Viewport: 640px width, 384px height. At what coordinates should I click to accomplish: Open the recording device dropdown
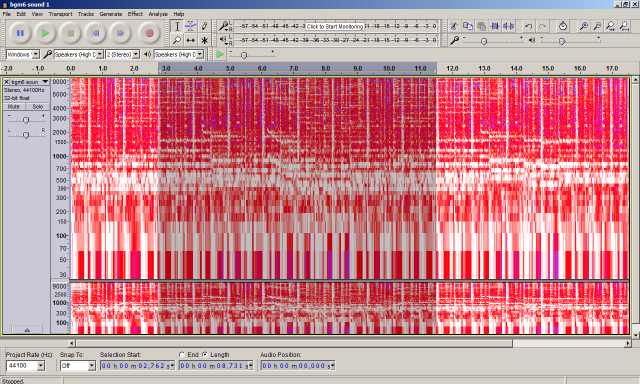point(78,54)
